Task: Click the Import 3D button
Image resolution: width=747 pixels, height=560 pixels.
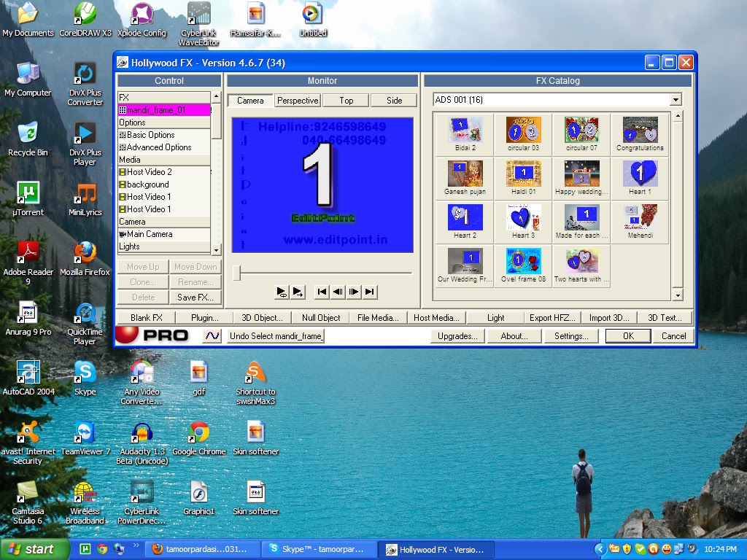Action: tap(609, 318)
